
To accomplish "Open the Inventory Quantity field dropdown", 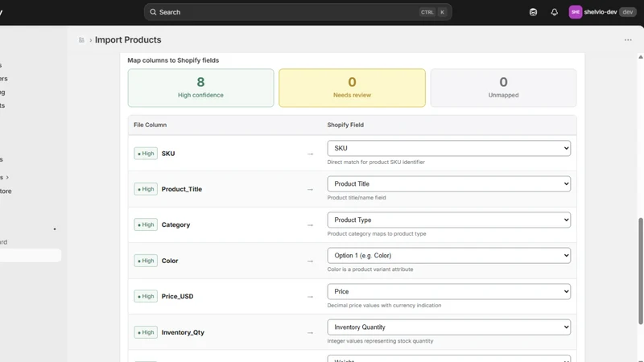I will coord(448,327).
